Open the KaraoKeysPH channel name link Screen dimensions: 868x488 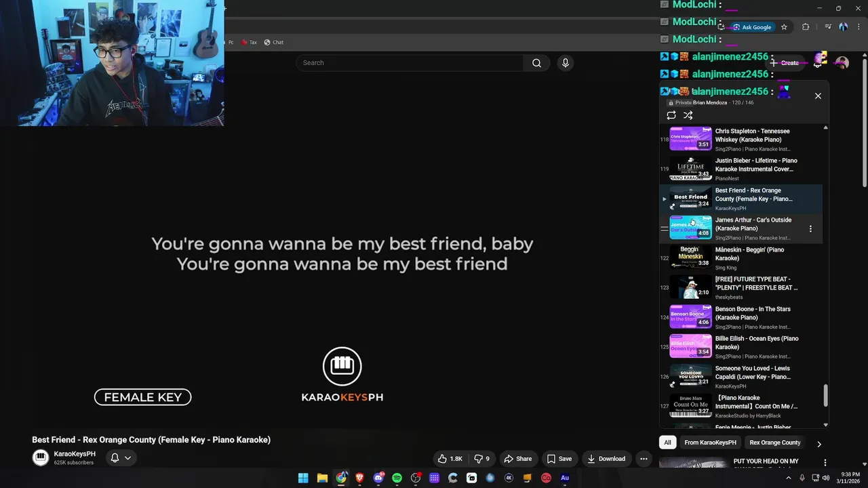[75, 454]
